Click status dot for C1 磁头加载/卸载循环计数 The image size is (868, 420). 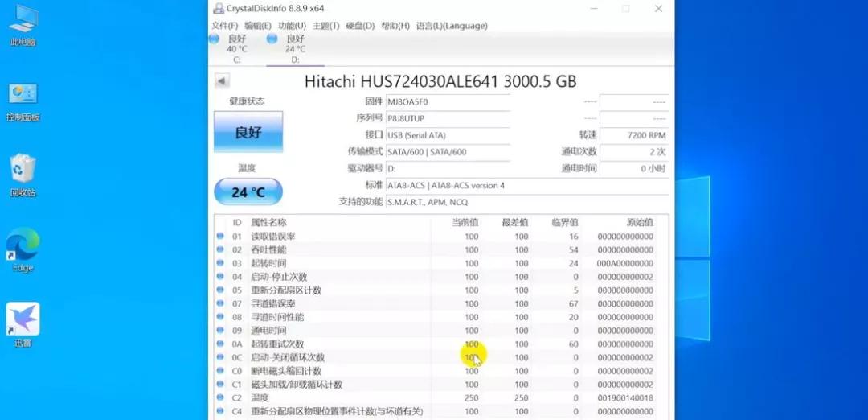[219, 384]
